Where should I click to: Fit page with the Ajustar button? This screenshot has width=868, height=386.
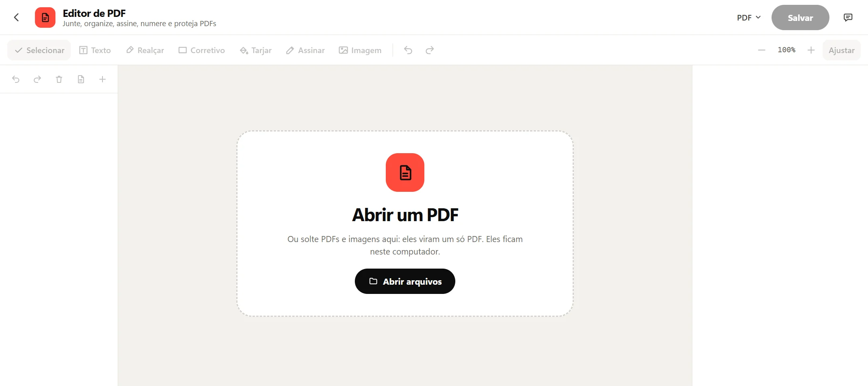click(x=841, y=50)
